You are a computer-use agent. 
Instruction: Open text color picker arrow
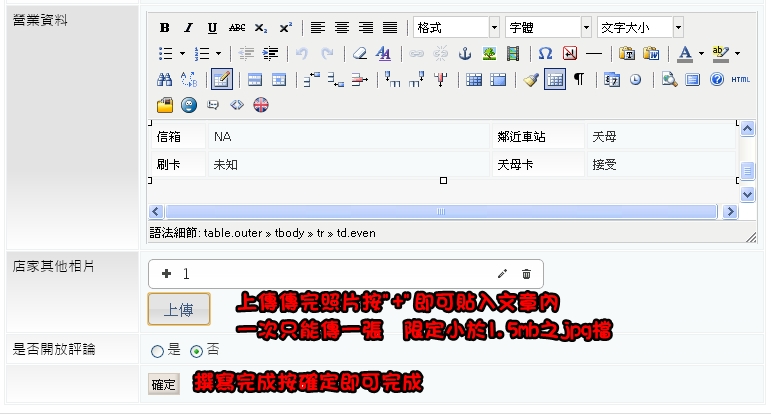(x=701, y=53)
